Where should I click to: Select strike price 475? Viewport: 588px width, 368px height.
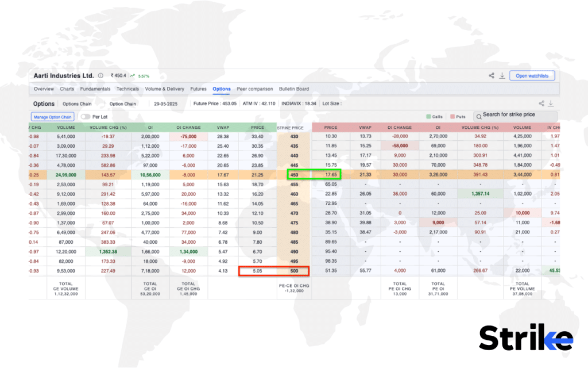pos(294,223)
